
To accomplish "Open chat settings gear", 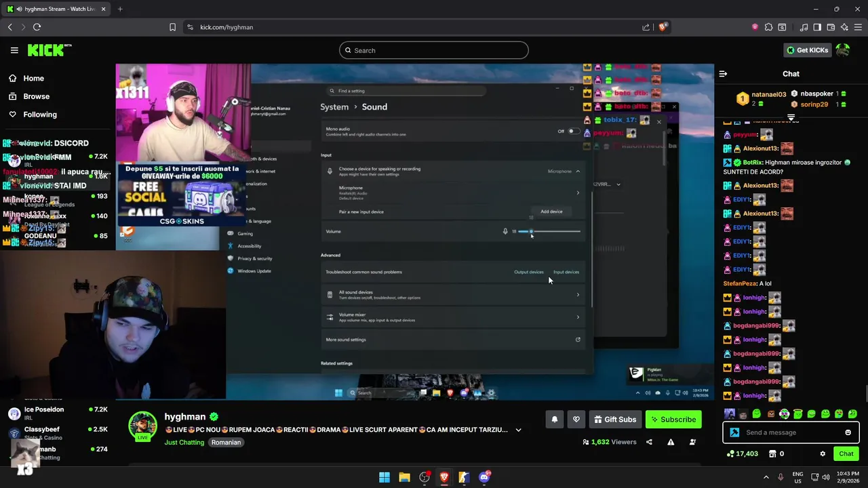I will pyautogui.click(x=823, y=453).
